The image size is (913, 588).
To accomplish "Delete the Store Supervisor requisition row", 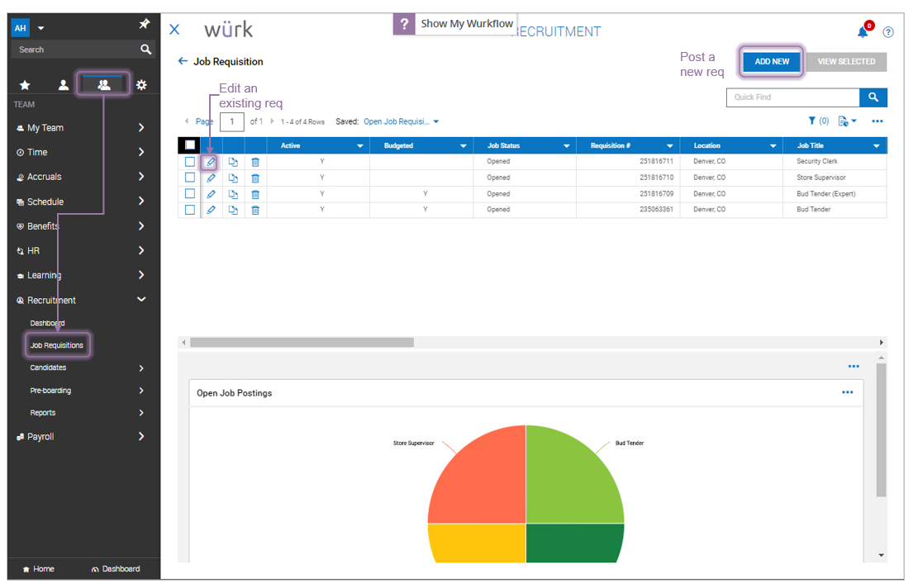I will coord(255,178).
